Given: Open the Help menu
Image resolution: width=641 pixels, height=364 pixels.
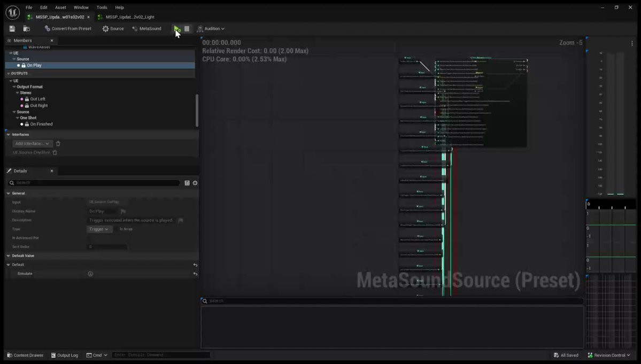Looking at the screenshot, I should [x=119, y=7].
